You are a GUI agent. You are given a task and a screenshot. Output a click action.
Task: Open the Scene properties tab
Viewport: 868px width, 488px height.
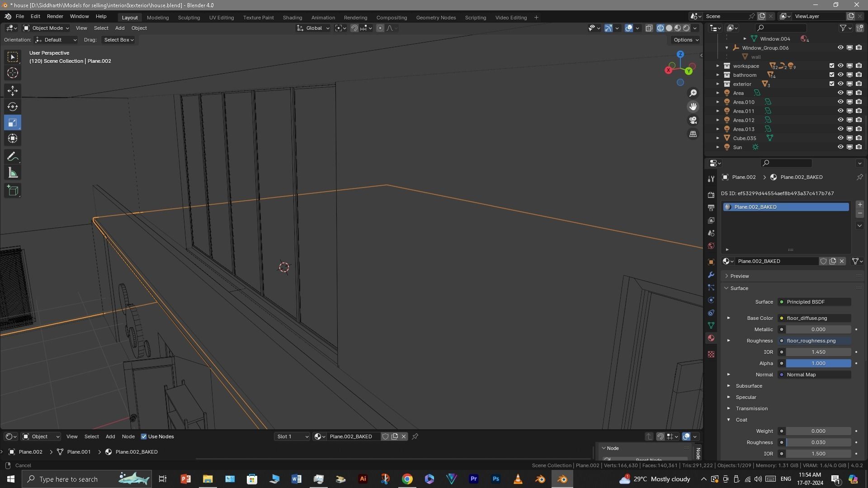click(x=711, y=233)
